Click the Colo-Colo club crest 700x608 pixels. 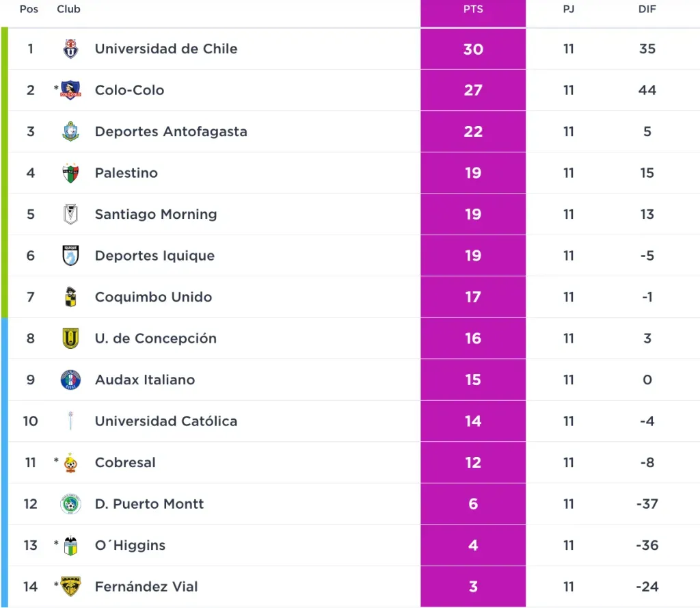[x=70, y=90]
